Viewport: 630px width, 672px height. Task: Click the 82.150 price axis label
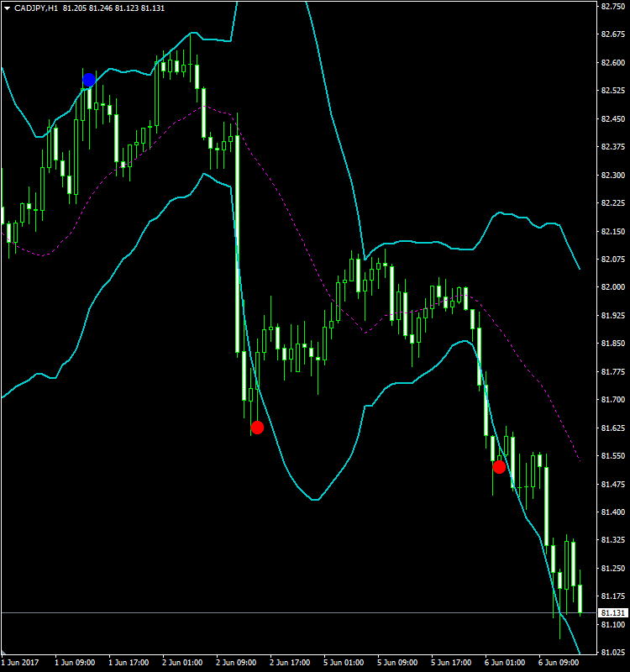pos(613,231)
